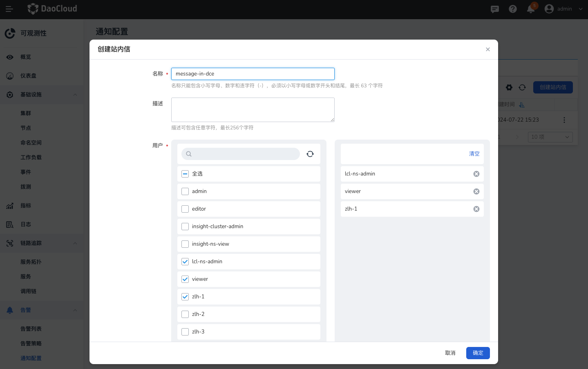Click the 确定 confirm button
The image size is (588, 369).
[x=478, y=353]
